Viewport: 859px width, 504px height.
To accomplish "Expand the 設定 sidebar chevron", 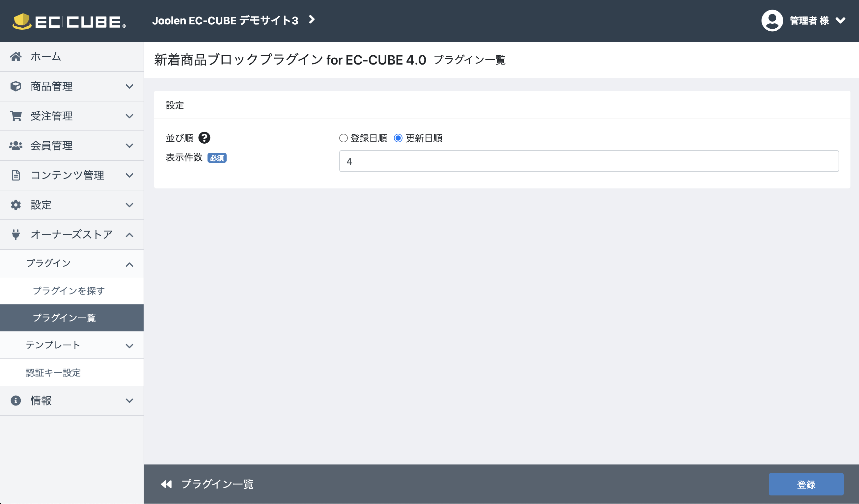I will click(129, 205).
